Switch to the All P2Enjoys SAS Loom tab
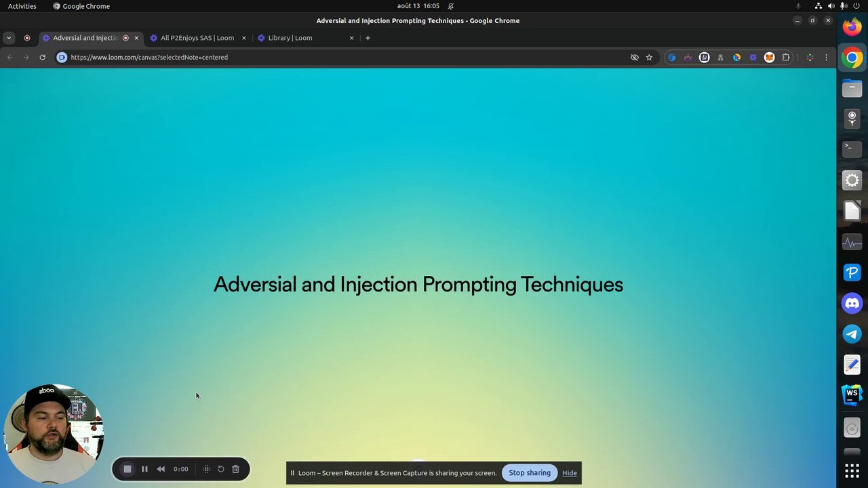 197,38
